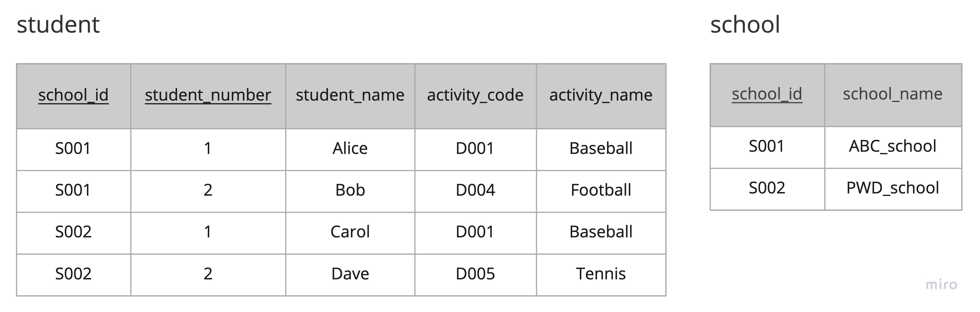Click the student_number column header
This screenshot has height=312, width=980.
point(208,95)
